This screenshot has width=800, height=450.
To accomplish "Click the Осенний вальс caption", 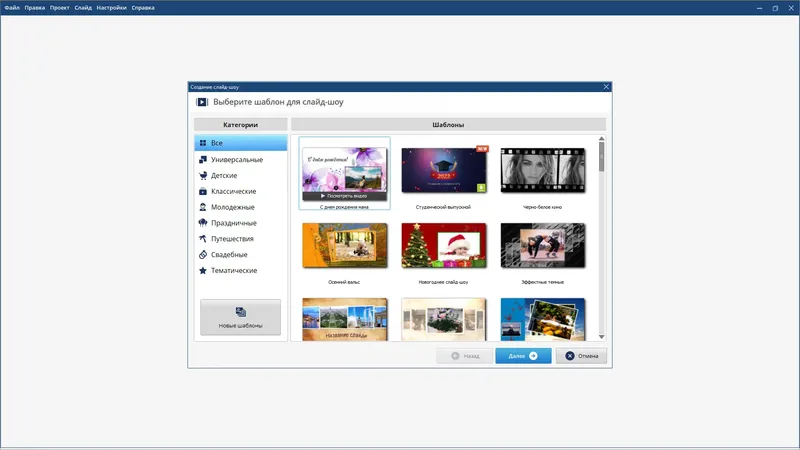I will click(344, 282).
